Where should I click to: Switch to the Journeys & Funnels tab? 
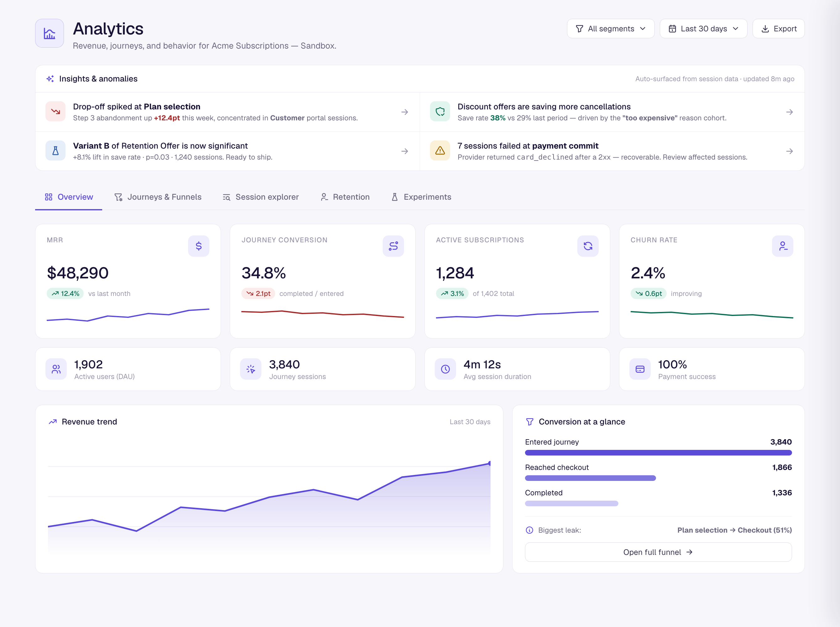click(158, 197)
